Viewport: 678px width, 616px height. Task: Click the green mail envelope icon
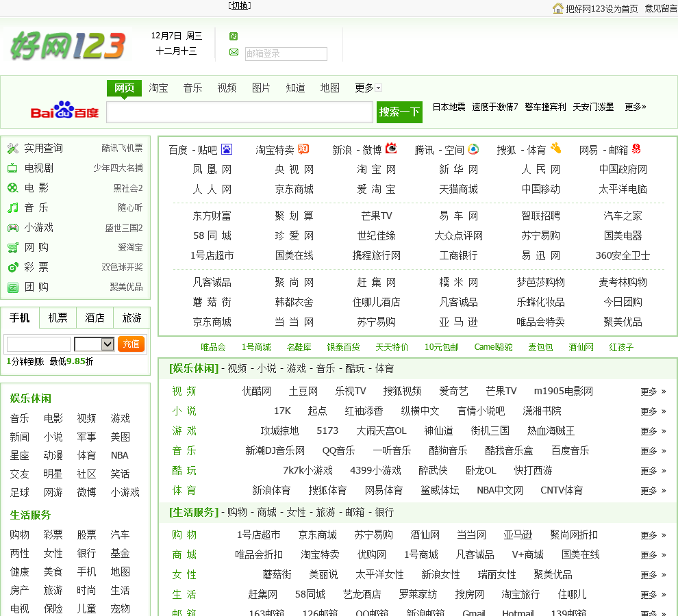[234, 53]
